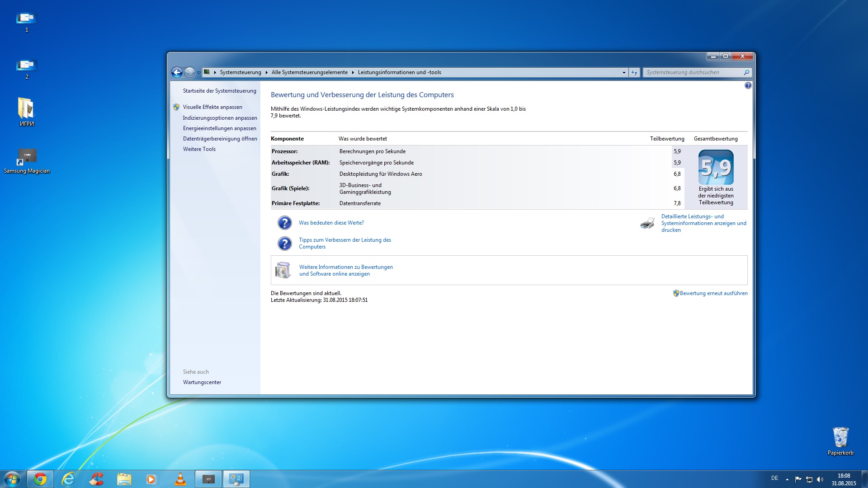Image resolution: width=868 pixels, height=488 pixels.
Task: Show hidden tray icons arrow
Action: click(787, 479)
